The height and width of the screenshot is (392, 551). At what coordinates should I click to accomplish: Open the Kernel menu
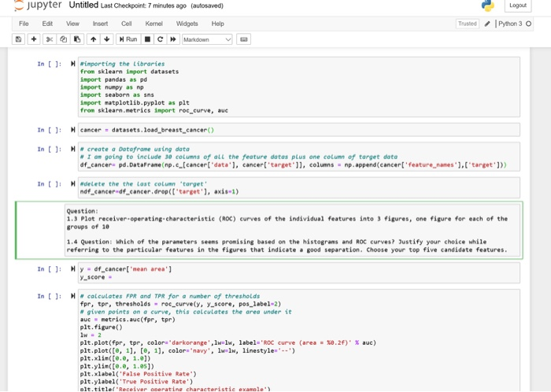pyautogui.click(x=154, y=24)
